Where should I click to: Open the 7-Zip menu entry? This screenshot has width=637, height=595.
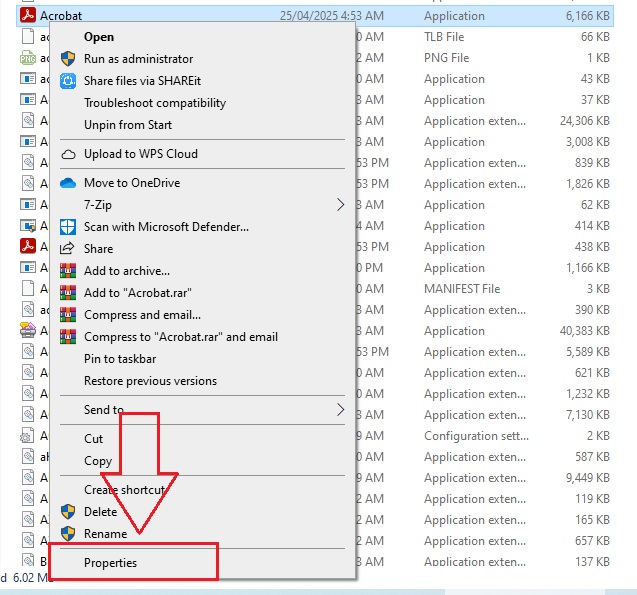[98, 205]
